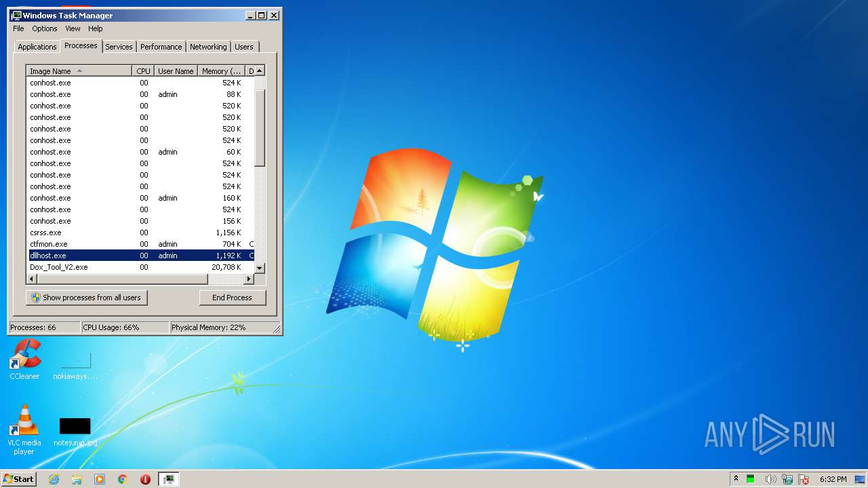Viewport: 868px width, 488px height.
Task: Click Show desktop button at taskbar end
Action: pos(860,479)
